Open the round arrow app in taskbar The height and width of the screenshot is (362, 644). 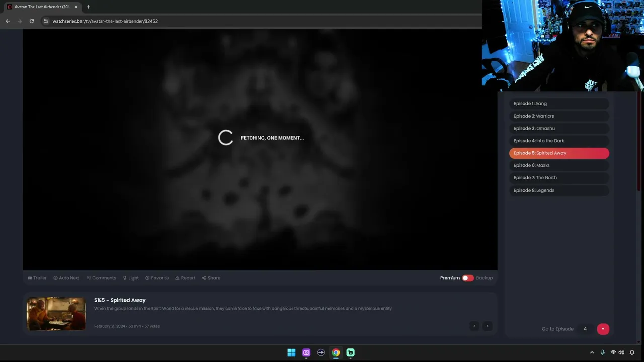(321, 352)
